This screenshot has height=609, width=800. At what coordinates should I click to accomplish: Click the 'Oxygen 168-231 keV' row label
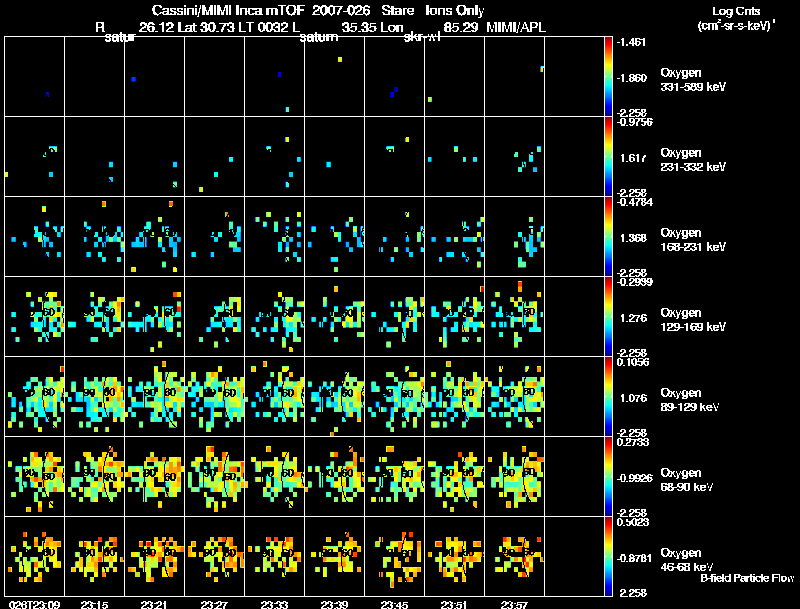693,240
